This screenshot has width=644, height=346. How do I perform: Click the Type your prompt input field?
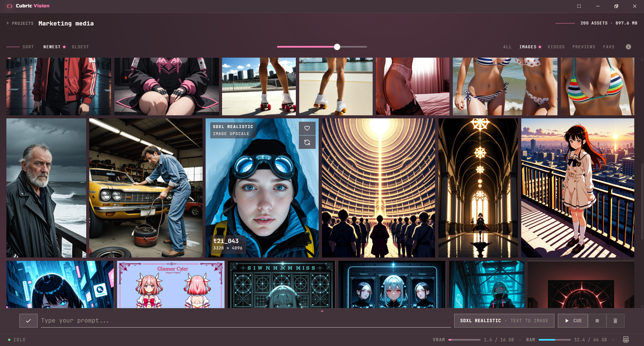pyautogui.click(x=246, y=321)
